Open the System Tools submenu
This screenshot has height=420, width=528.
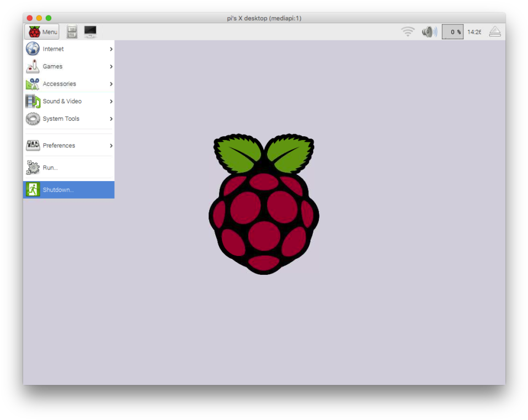click(x=69, y=119)
